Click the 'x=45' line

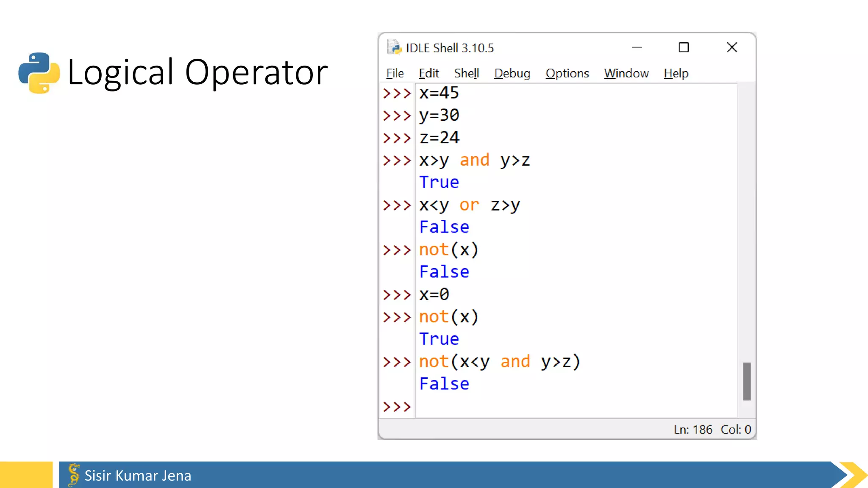(439, 93)
